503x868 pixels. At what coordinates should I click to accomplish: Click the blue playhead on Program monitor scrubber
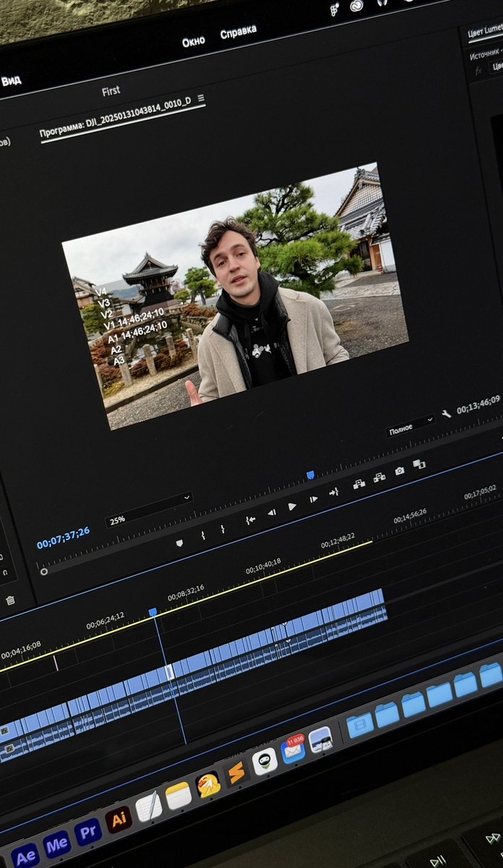pyautogui.click(x=310, y=475)
